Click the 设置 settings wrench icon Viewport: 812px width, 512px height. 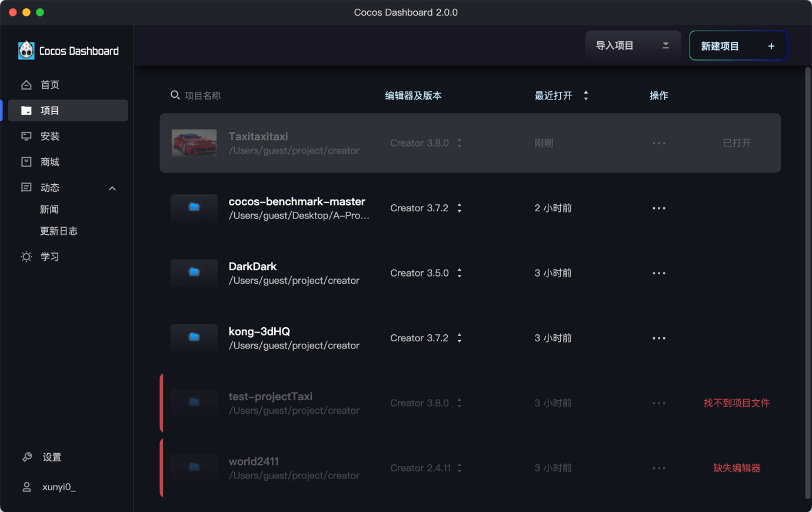tap(26, 457)
